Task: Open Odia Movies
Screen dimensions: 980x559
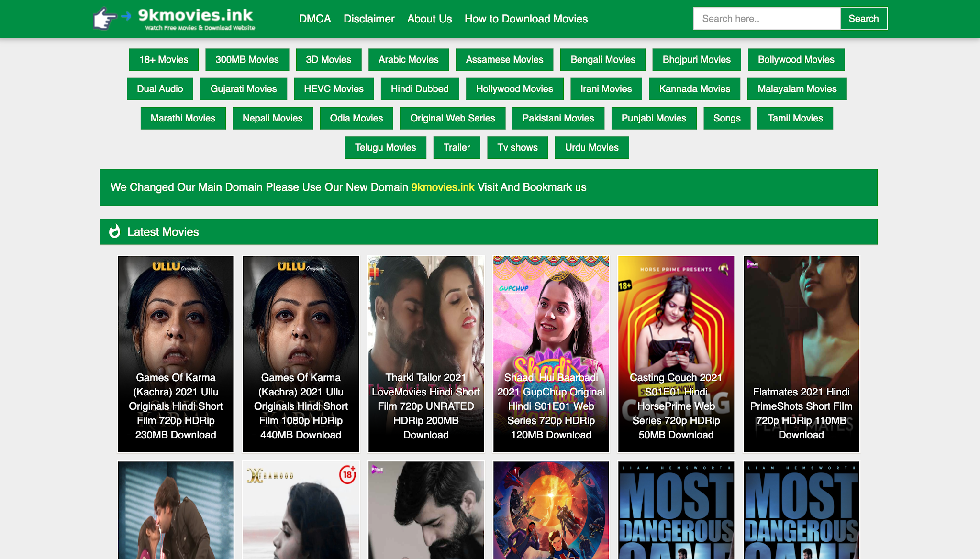Action: tap(356, 118)
